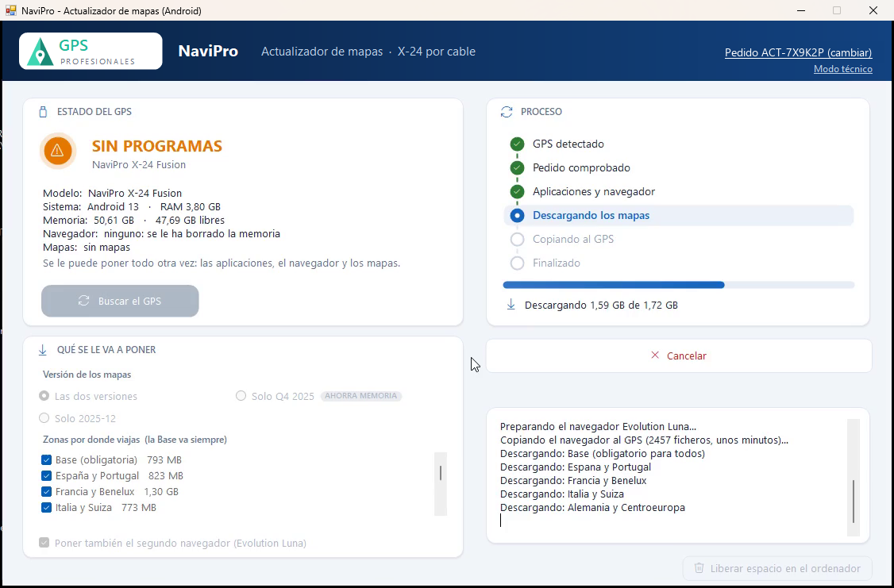The height and width of the screenshot is (588, 894).
Task: Click the active step dot for Descargando los mapas
Action: tap(517, 215)
